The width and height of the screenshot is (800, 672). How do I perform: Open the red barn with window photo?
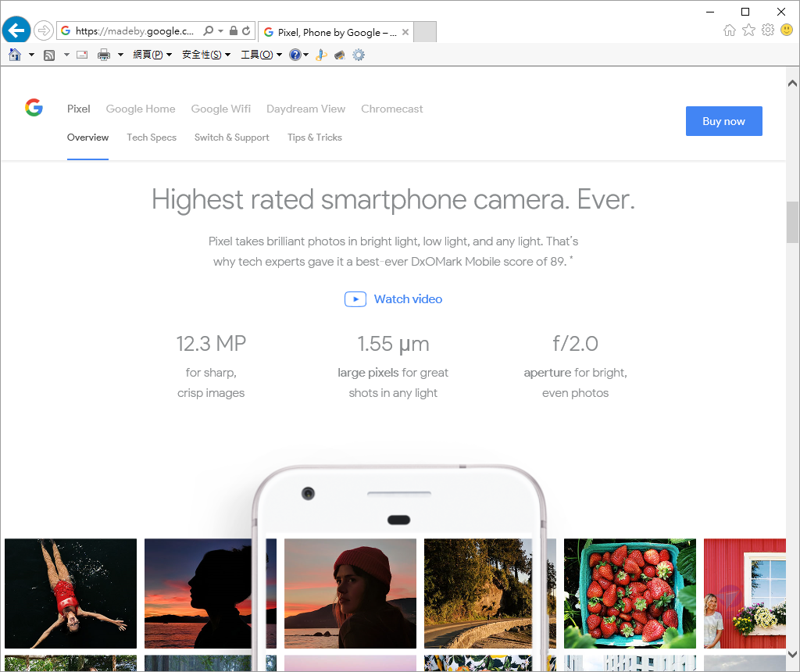(745, 593)
